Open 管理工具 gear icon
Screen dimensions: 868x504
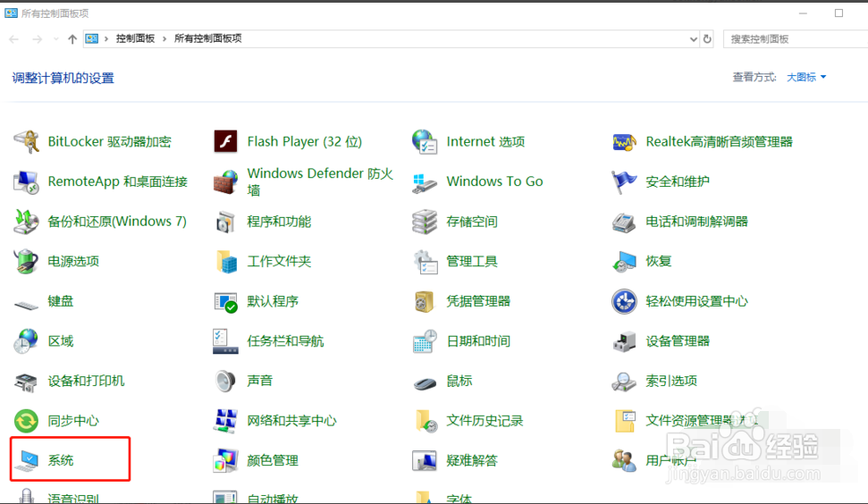(x=426, y=261)
